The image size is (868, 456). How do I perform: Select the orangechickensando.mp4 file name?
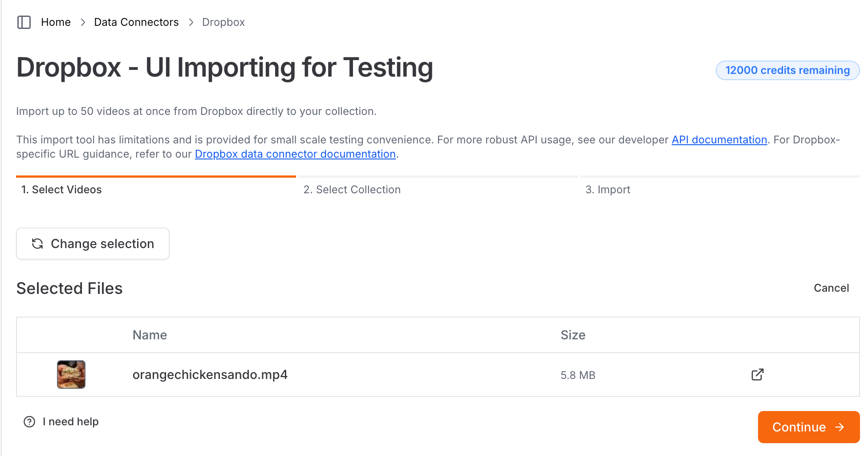210,375
